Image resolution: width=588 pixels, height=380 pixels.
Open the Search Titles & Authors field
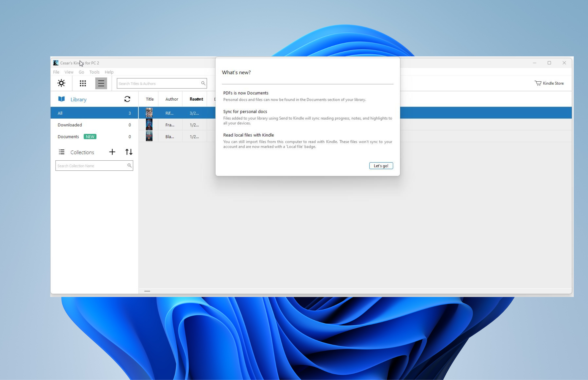pyautogui.click(x=161, y=83)
